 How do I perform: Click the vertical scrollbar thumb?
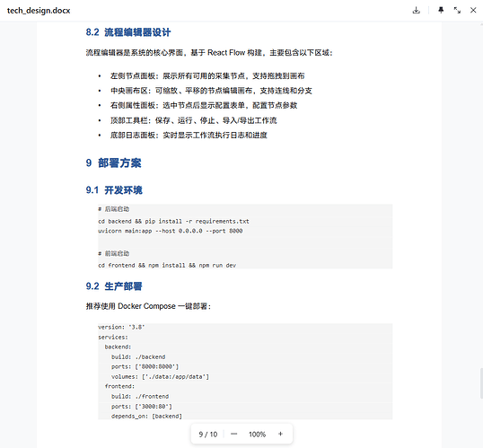pyautogui.click(x=481, y=383)
